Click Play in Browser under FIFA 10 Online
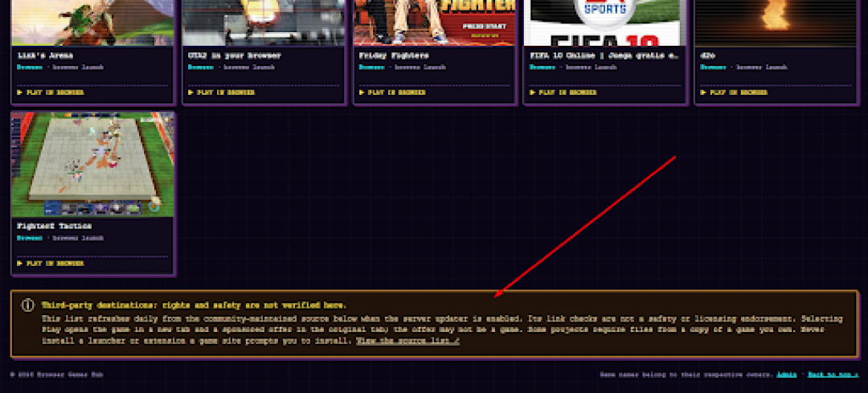The width and height of the screenshot is (868, 393). [563, 92]
